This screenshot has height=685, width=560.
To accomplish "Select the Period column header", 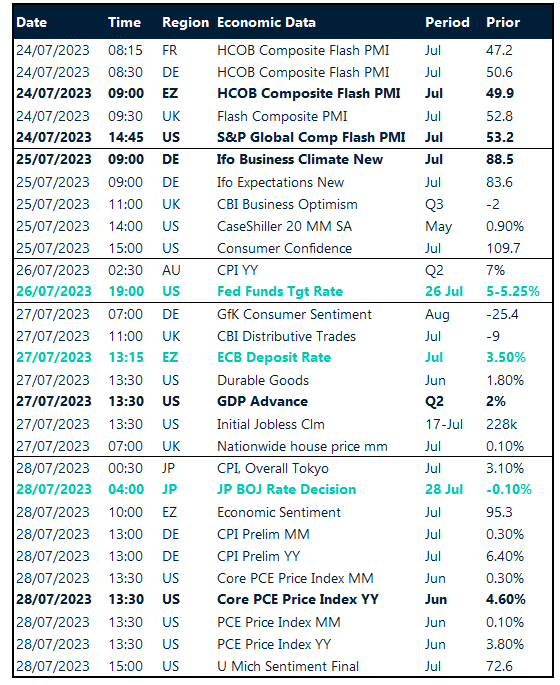I will [447, 23].
